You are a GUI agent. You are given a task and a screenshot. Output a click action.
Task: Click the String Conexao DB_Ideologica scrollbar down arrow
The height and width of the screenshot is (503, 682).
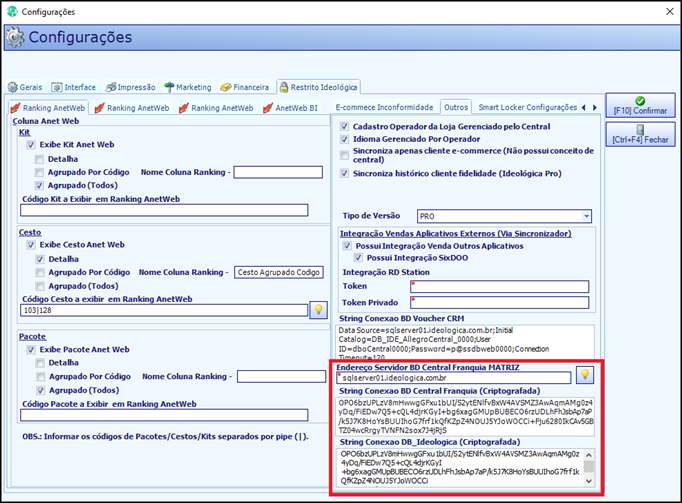589,481
